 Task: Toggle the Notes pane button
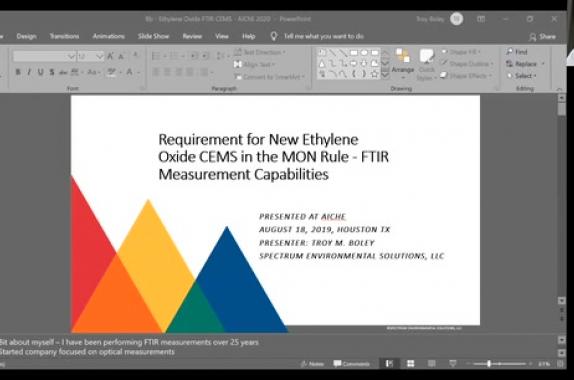(x=312, y=364)
